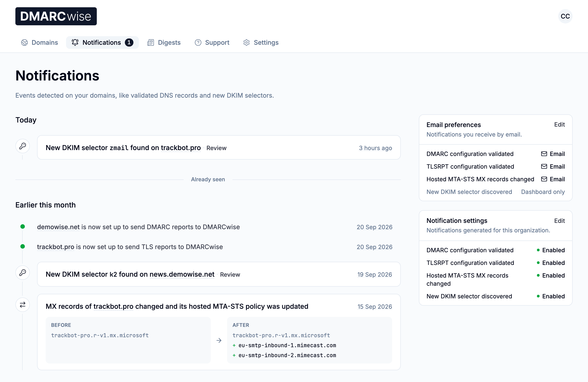Click the '3 hours ago' timestamp
The width and height of the screenshot is (588, 382).
point(376,148)
